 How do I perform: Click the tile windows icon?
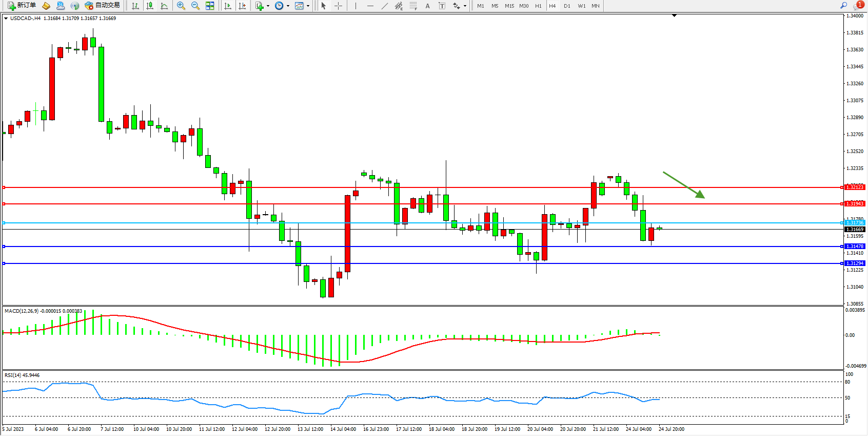point(210,6)
